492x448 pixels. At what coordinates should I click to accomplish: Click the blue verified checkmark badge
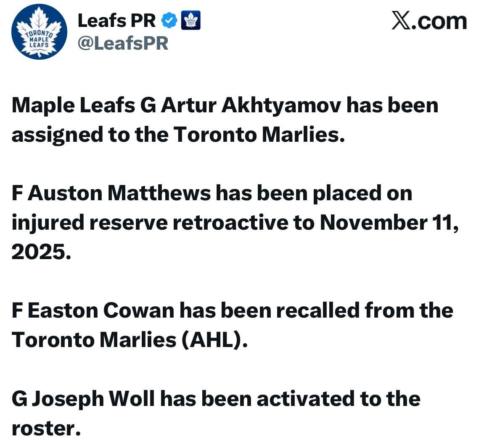pos(169,21)
